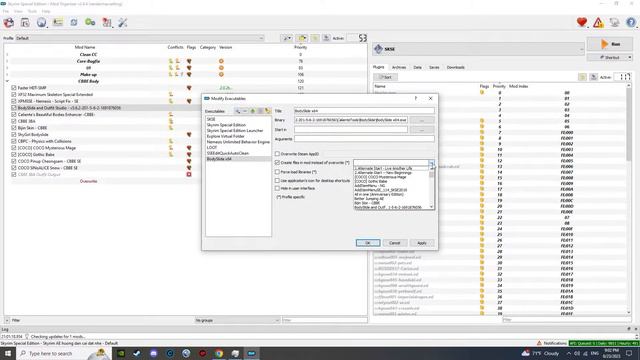Open the No groups dropdown below mod list
Viewport: 640px width, 360px height.
(237, 320)
